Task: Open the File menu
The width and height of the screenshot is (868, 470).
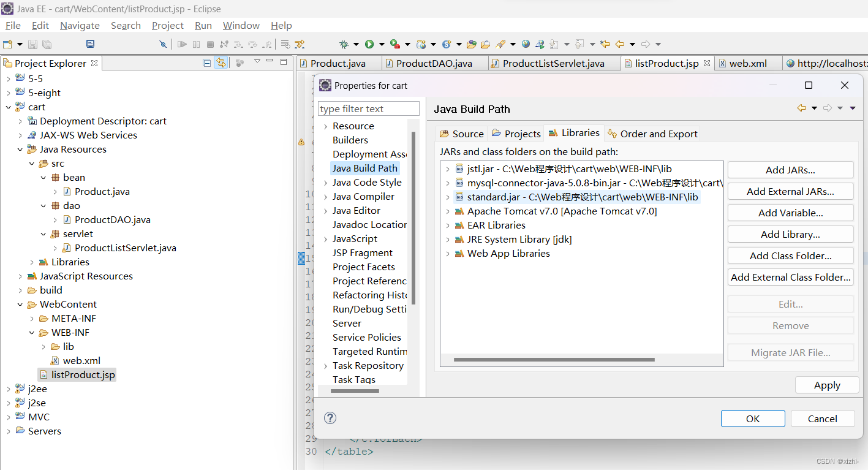Action: (13, 25)
